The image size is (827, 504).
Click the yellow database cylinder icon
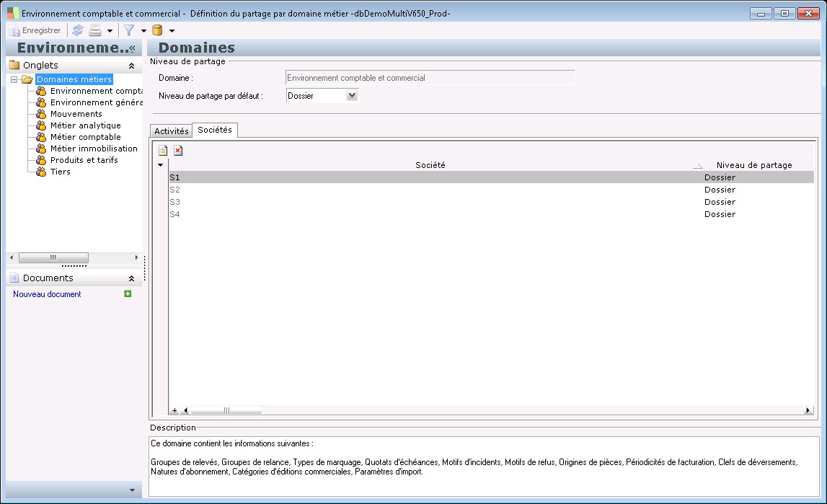coord(157,30)
